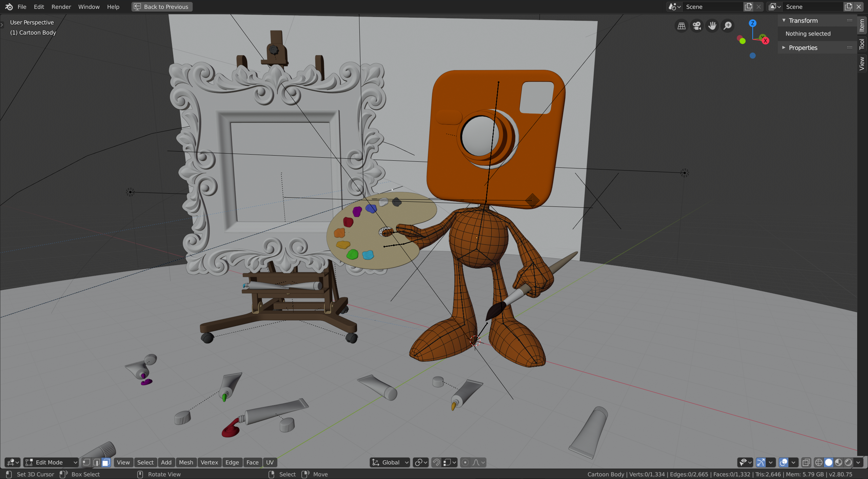
Task: Open proportional falloff dropdown
Action: pyautogui.click(x=478, y=462)
